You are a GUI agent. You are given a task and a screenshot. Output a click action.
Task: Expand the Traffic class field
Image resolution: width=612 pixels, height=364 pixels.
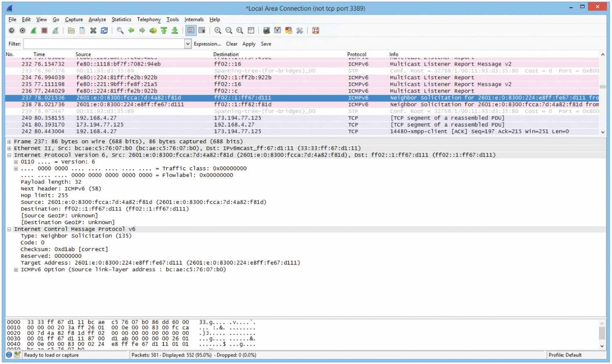pyautogui.click(x=16, y=169)
